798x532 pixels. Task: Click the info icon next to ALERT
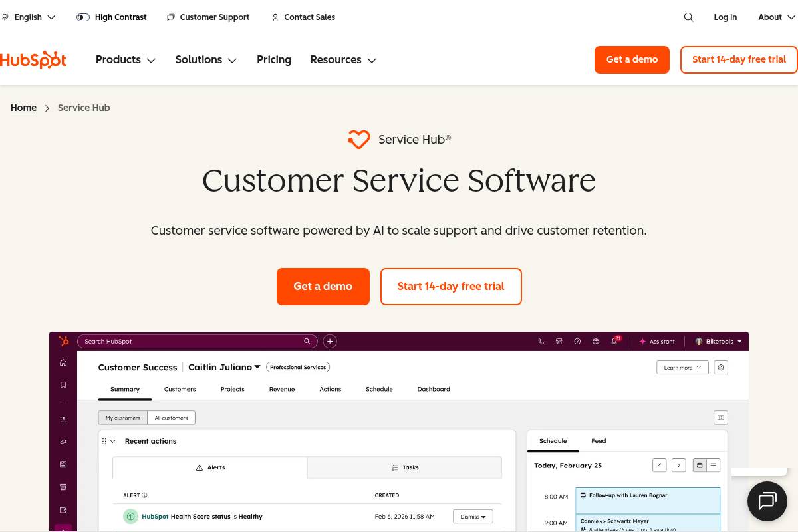pos(145,495)
